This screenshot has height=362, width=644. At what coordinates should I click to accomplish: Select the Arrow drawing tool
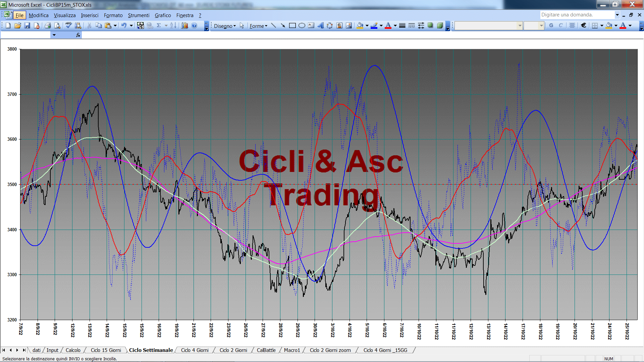pyautogui.click(x=283, y=25)
